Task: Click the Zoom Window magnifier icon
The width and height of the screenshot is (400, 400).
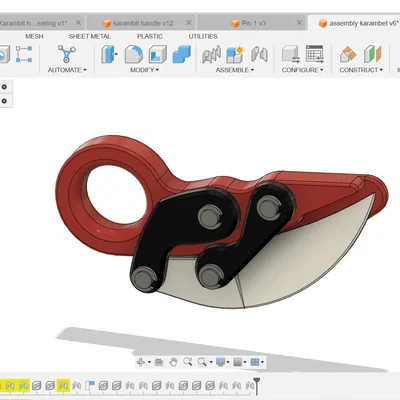Action: [202, 362]
